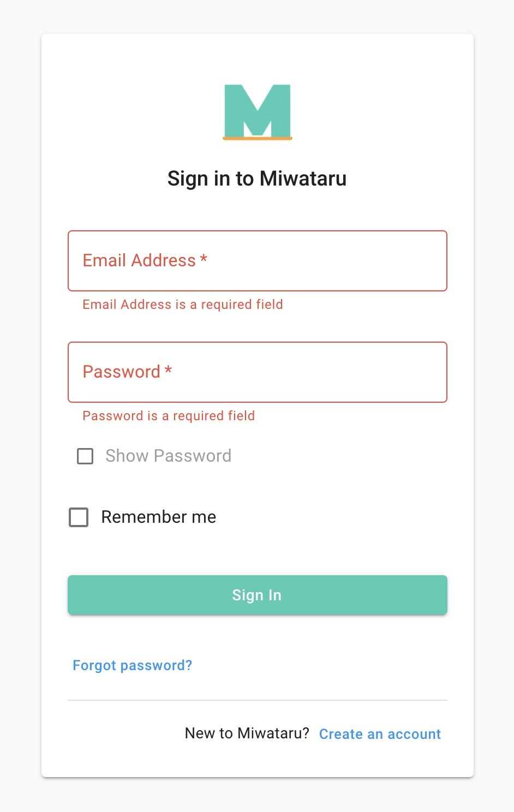Click the Password required field error message
This screenshot has width=514, height=812.
pos(168,416)
